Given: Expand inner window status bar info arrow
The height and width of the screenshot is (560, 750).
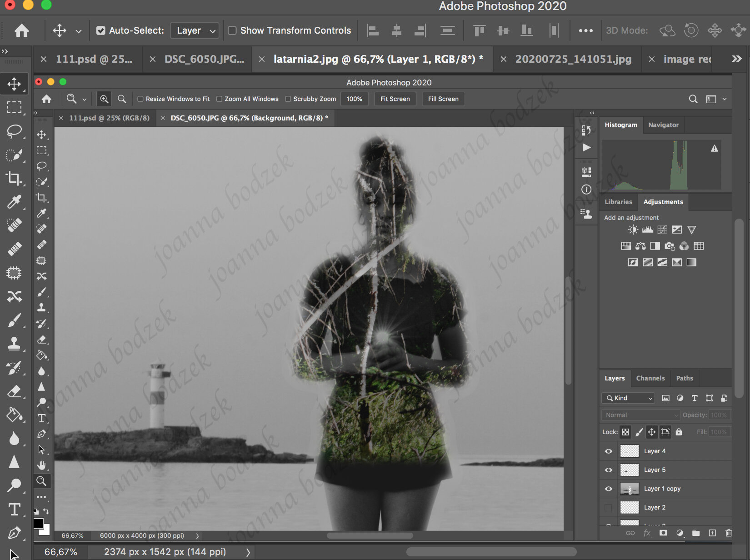Looking at the screenshot, I should click(x=197, y=536).
